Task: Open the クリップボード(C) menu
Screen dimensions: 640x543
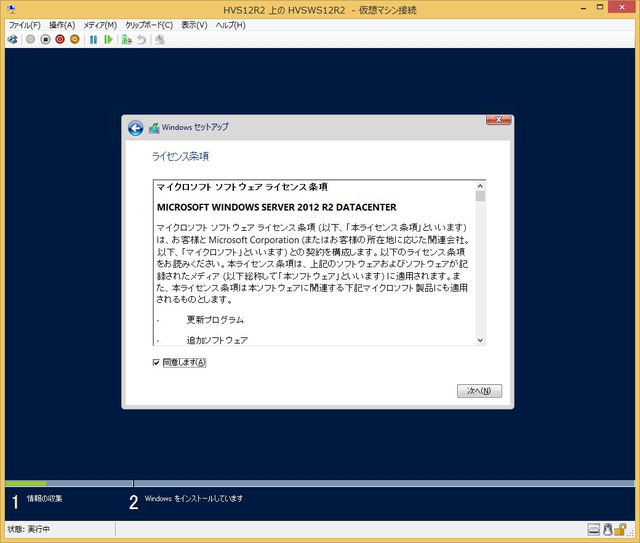Action: [149, 25]
